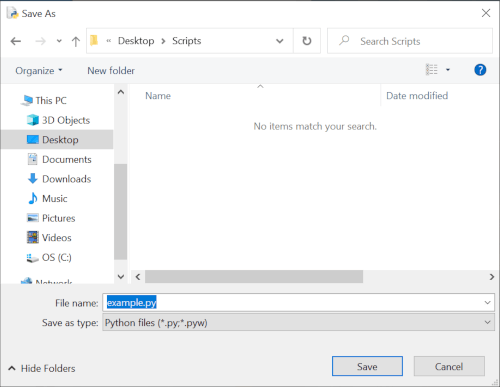The width and height of the screenshot is (500, 387).
Task: Open Music in the sidebar
Action: coord(55,198)
